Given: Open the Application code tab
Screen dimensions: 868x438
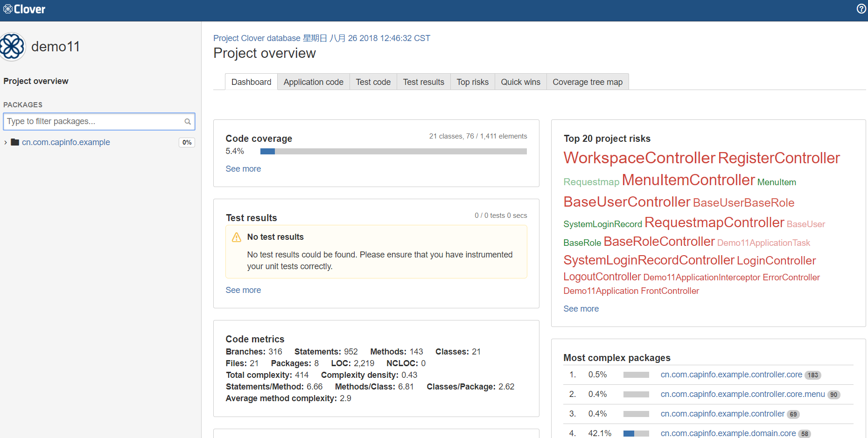Looking at the screenshot, I should [x=314, y=82].
